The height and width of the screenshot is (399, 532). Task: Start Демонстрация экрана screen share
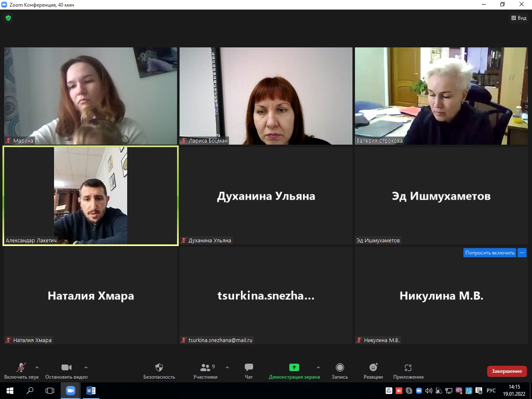pos(294,371)
